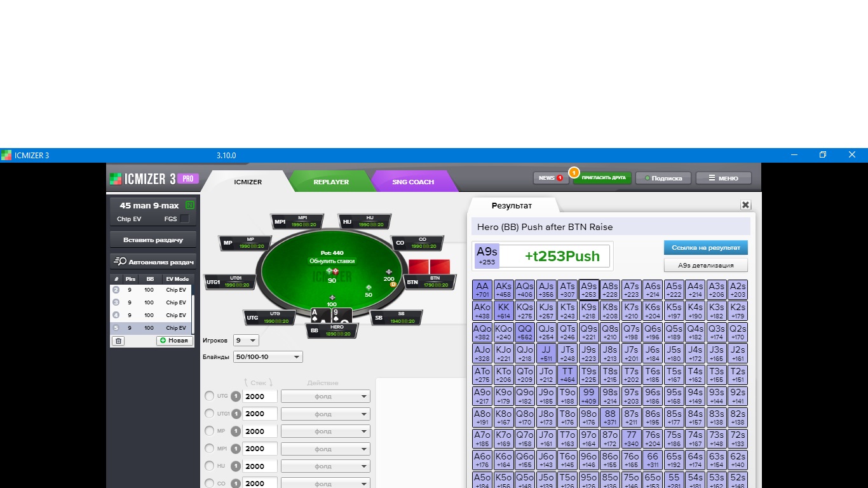Enable the FGS checkbox
This screenshot has width=868, height=488.
[184, 219]
